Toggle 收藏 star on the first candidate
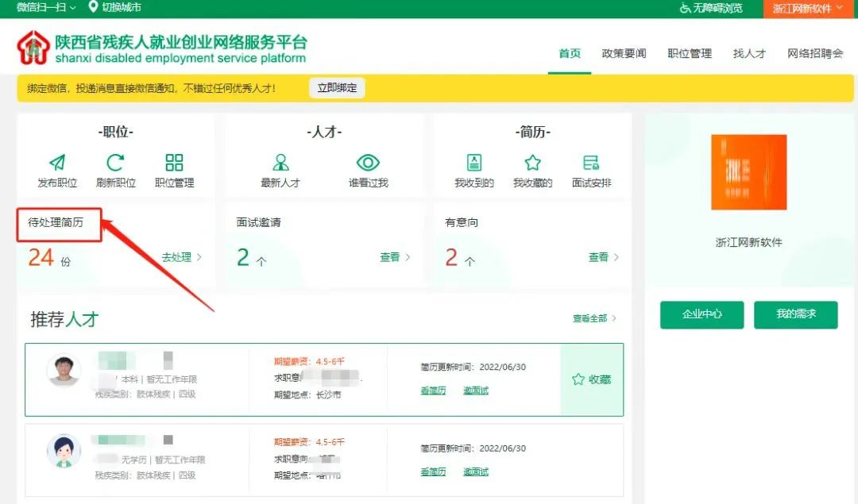 tap(579, 381)
